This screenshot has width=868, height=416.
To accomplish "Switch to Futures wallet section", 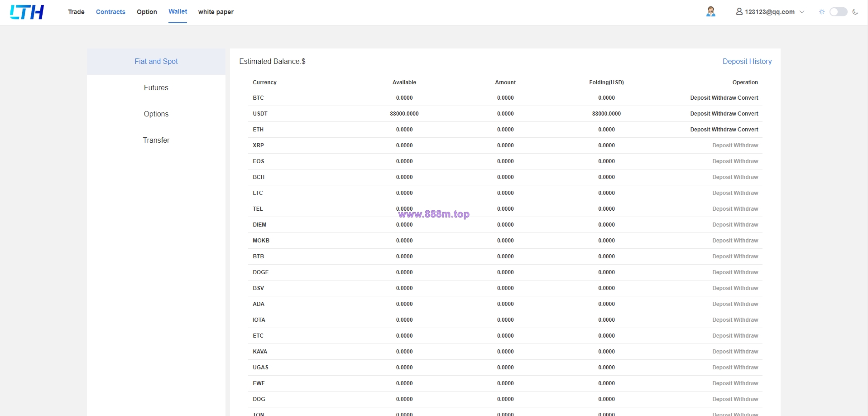I will coord(156,88).
